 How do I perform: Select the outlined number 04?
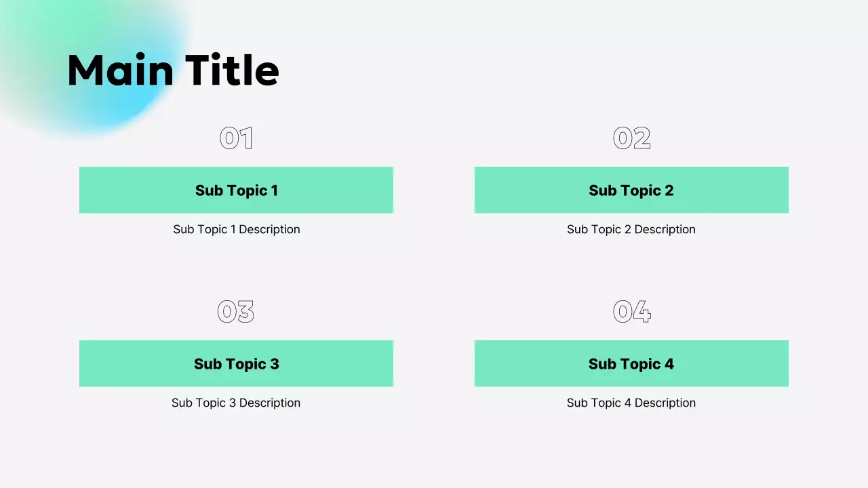tap(631, 312)
